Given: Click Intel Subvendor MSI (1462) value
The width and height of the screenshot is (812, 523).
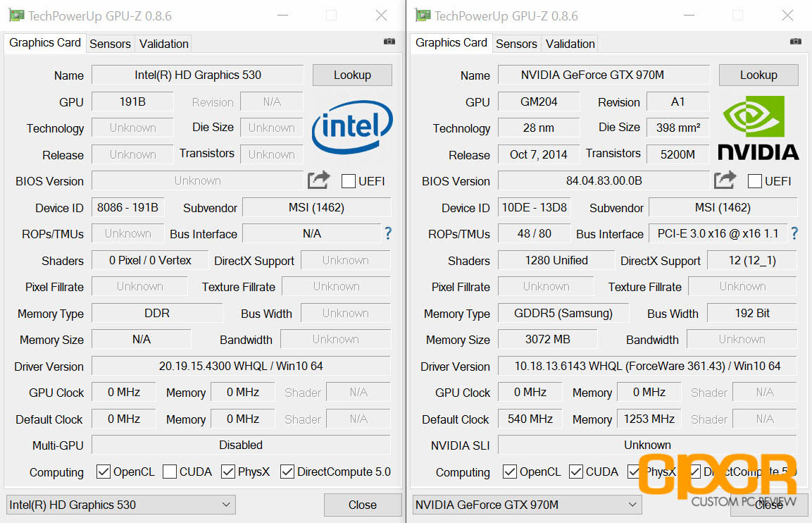Looking at the screenshot, I should [316, 207].
